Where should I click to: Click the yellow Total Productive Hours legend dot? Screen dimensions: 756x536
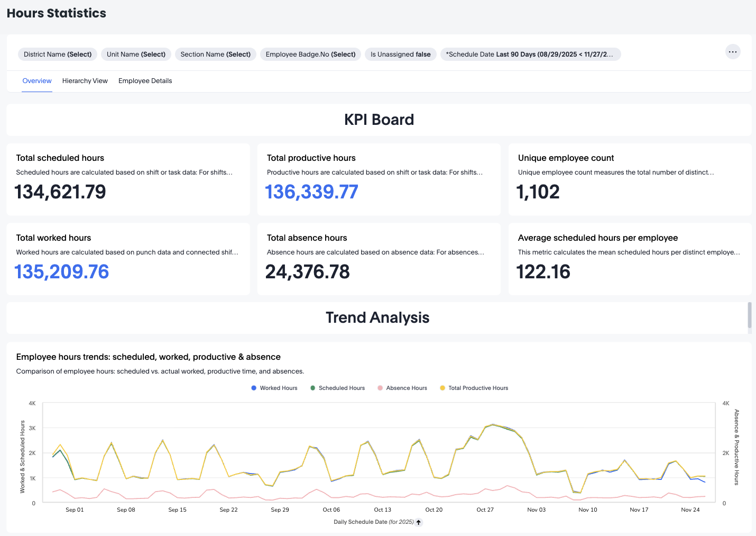[x=442, y=388]
